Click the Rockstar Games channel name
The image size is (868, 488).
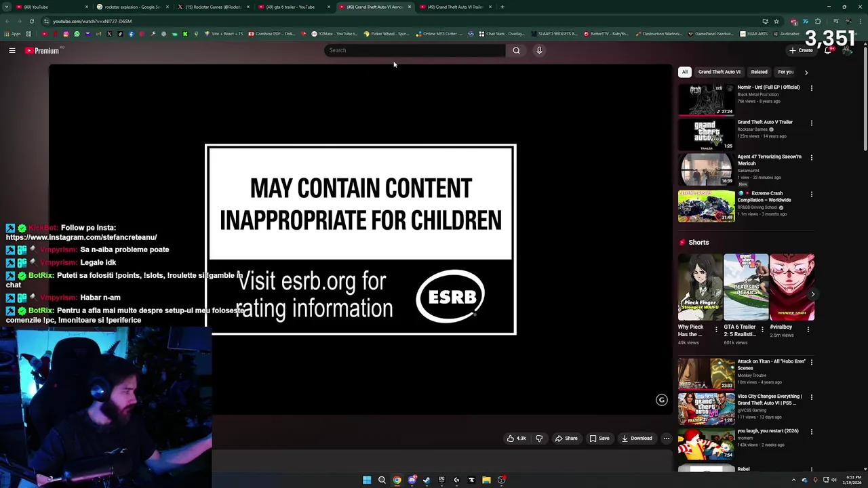coord(752,129)
